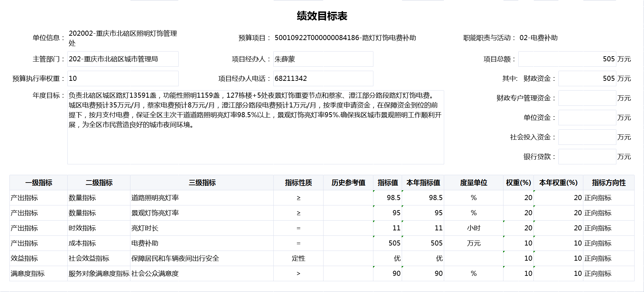Click the 银行贷款 empty field
This screenshot has height=292, width=644.
coord(587,157)
